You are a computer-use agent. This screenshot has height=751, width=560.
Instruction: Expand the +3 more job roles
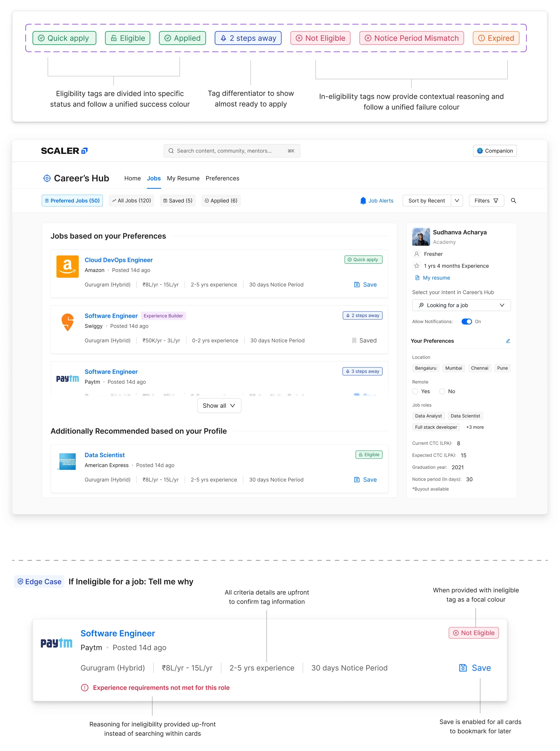point(475,427)
